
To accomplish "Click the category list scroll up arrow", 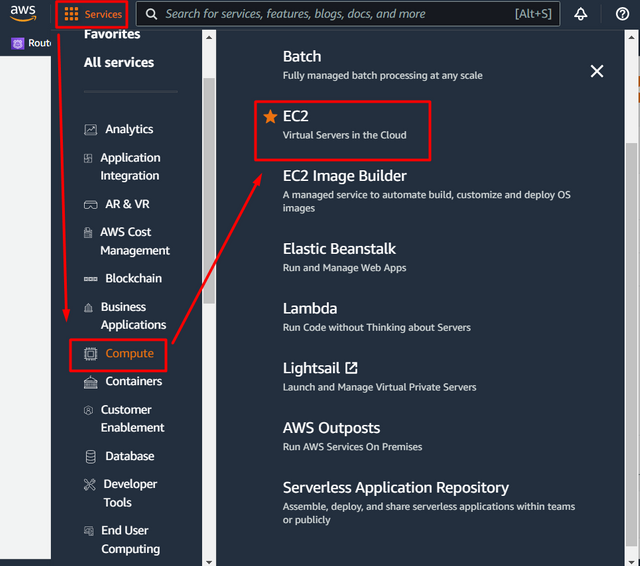I will (209, 38).
